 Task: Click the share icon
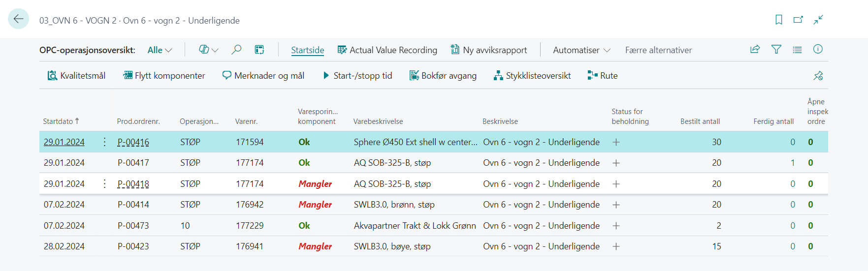click(755, 50)
